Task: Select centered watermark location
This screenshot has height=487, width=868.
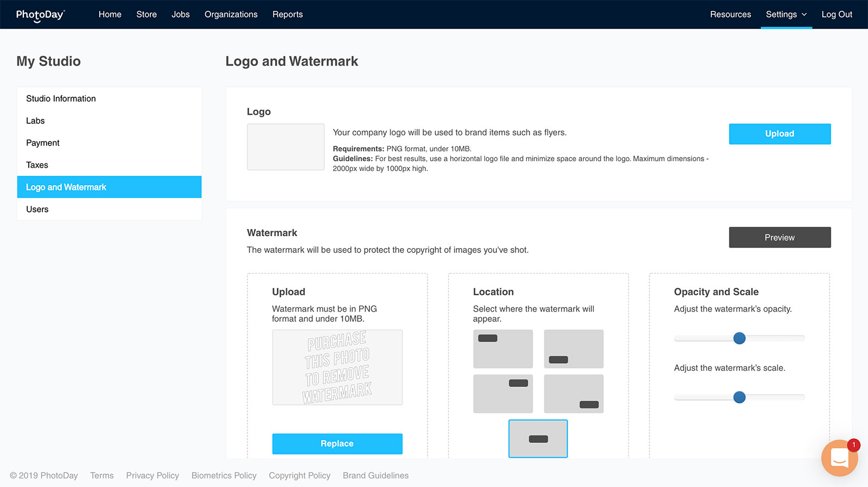Action: click(x=538, y=439)
